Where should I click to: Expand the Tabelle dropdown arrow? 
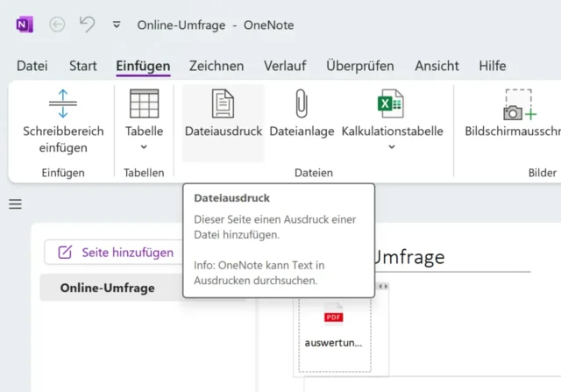[x=144, y=146]
